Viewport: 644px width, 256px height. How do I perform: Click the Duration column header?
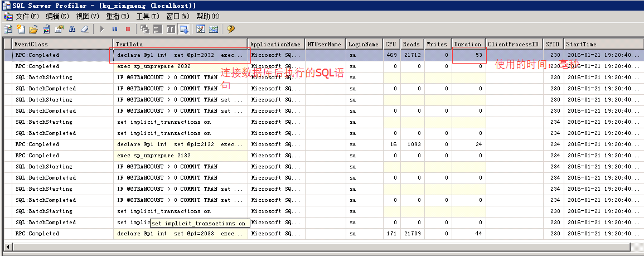[467, 44]
